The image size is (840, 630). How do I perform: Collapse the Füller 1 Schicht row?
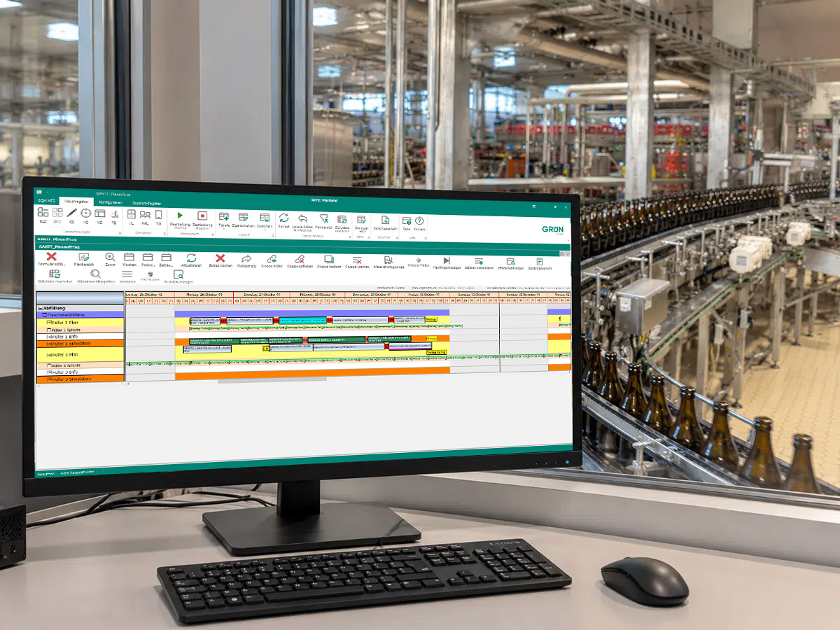(x=49, y=330)
